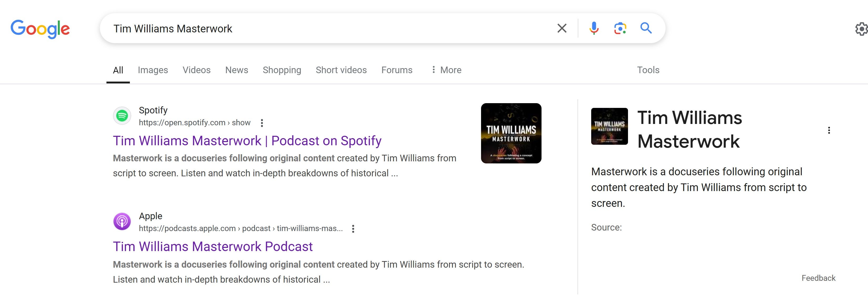Image resolution: width=868 pixels, height=300 pixels.
Task: Open the Spotify result podcast cover thumbnail
Action: click(x=511, y=133)
